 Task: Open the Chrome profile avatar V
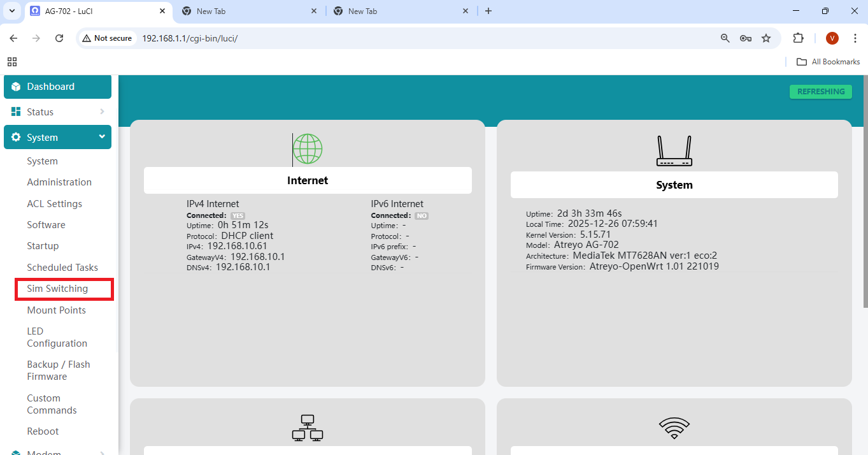(x=832, y=38)
